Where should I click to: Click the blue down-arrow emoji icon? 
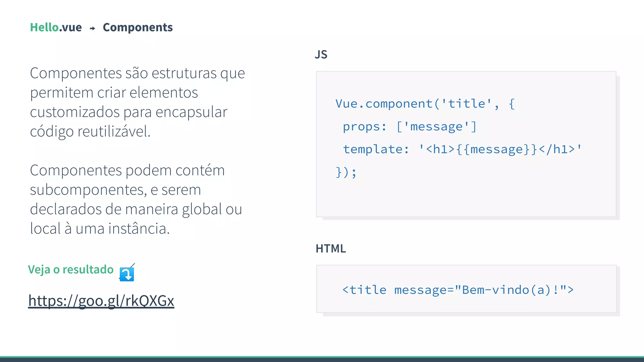pos(127,274)
